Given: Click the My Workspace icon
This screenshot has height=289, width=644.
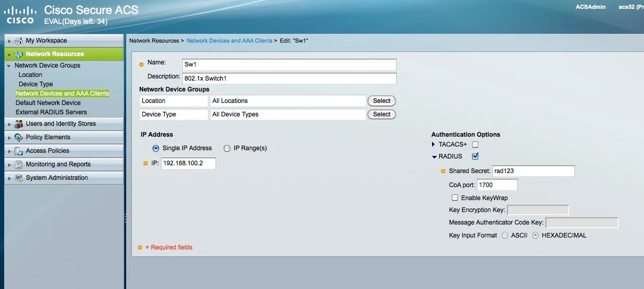Looking at the screenshot, I should pos(19,41).
